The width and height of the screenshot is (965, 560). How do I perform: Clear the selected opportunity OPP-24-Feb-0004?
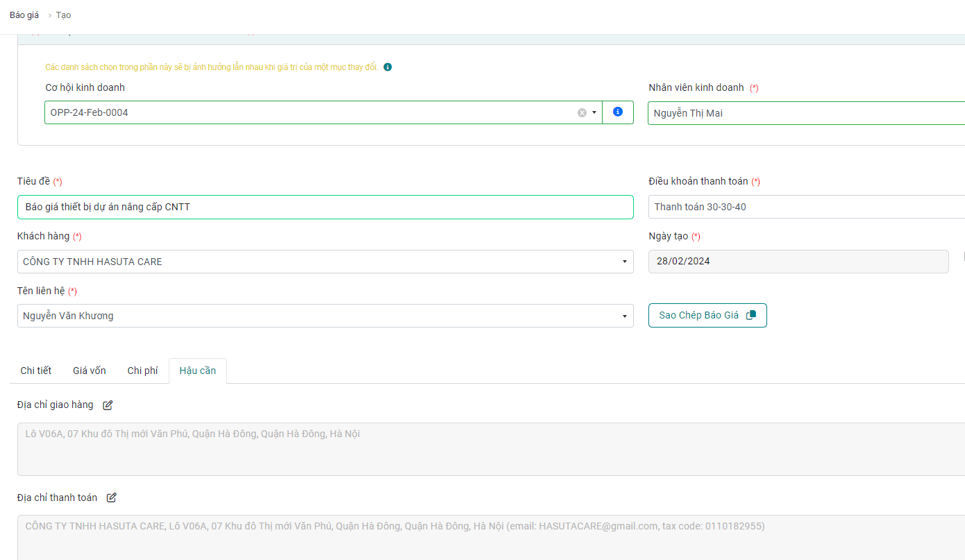pyautogui.click(x=582, y=112)
